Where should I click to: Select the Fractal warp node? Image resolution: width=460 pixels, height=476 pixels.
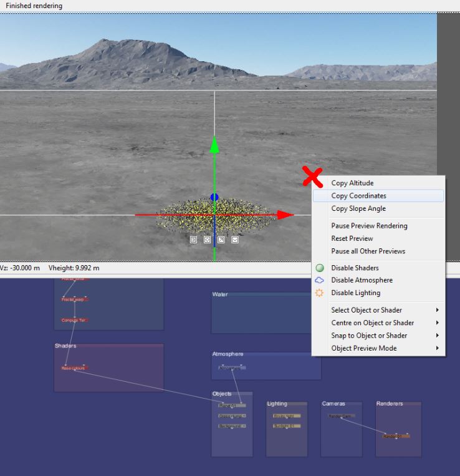(x=74, y=299)
